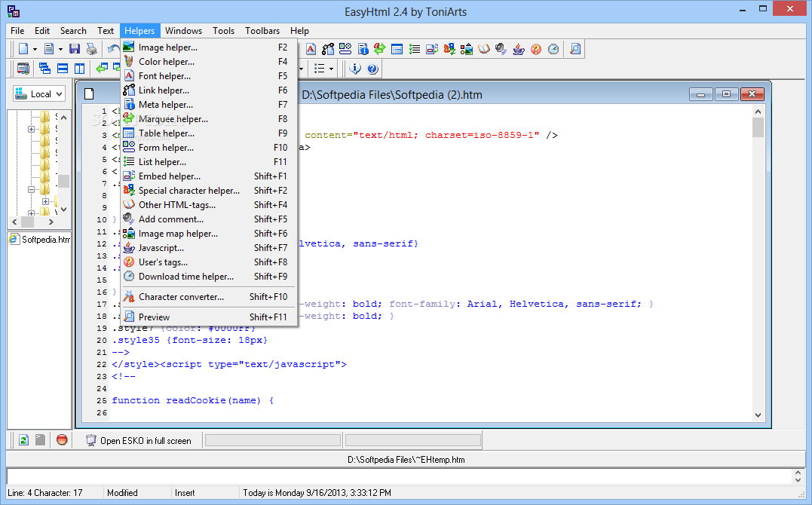This screenshot has width=812, height=505.
Task: Select Preview in Helpers menu
Action: click(x=209, y=317)
